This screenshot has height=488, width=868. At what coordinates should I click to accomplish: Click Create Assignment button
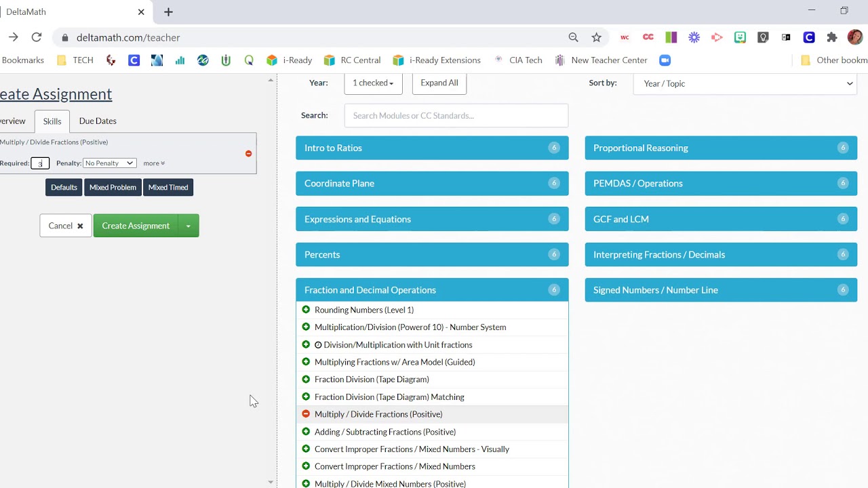(136, 226)
